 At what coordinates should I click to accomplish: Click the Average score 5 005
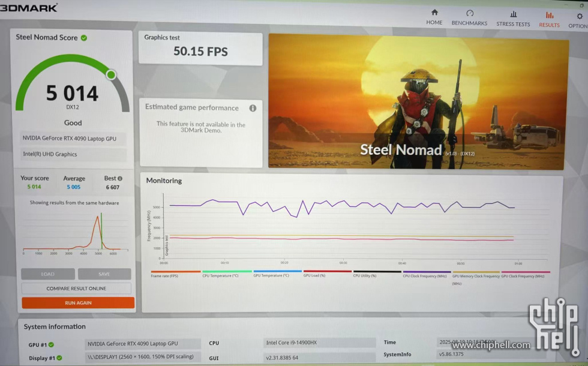point(73,187)
